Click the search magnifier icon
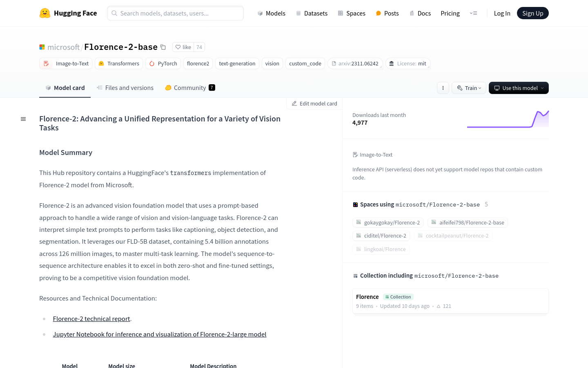 click(114, 13)
